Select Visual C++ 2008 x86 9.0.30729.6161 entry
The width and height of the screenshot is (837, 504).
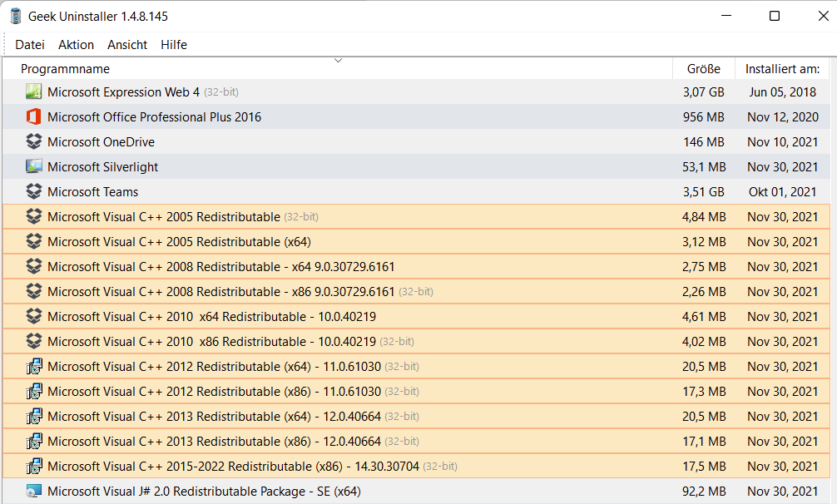click(x=416, y=291)
